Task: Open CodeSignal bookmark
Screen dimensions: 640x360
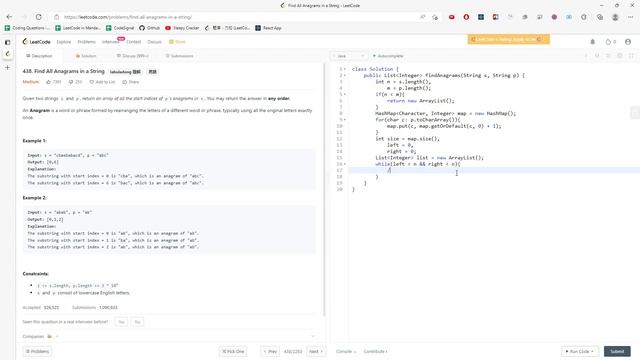Action: [x=120, y=28]
